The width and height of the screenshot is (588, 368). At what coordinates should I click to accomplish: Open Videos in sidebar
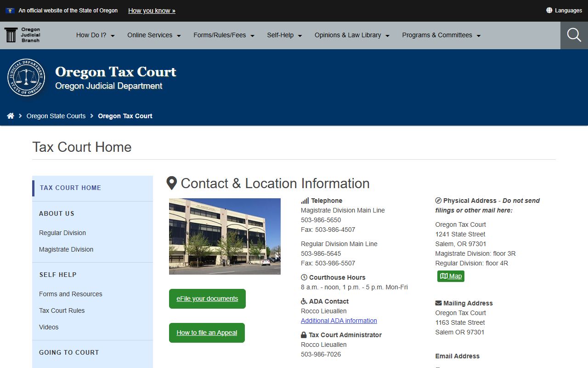tap(49, 327)
